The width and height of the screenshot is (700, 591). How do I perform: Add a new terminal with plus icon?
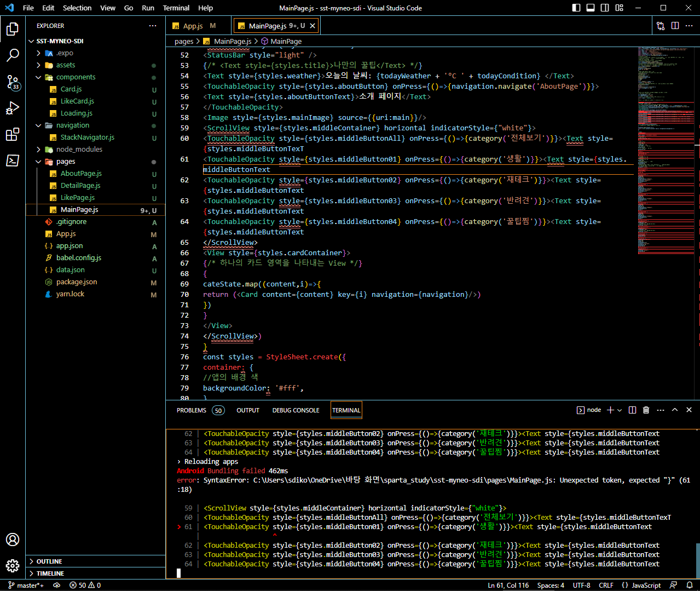tap(611, 410)
